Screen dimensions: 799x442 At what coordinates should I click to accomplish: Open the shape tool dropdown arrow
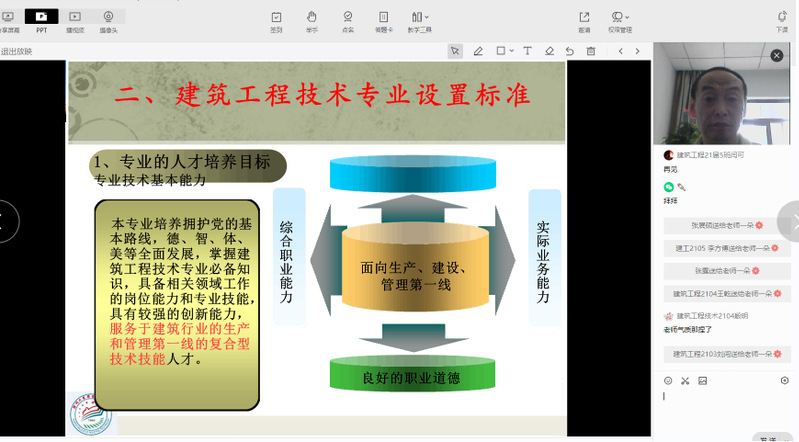click(512, 51)
